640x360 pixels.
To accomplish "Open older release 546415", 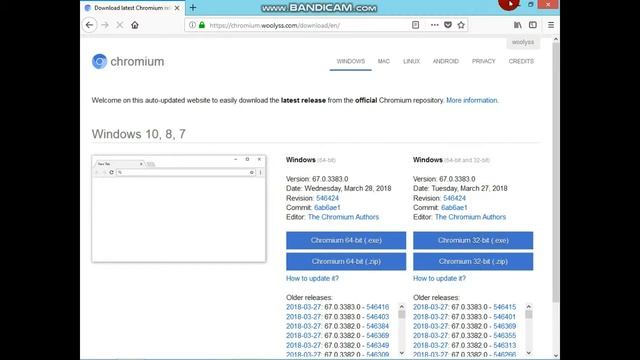I will [x=504, y=307].
